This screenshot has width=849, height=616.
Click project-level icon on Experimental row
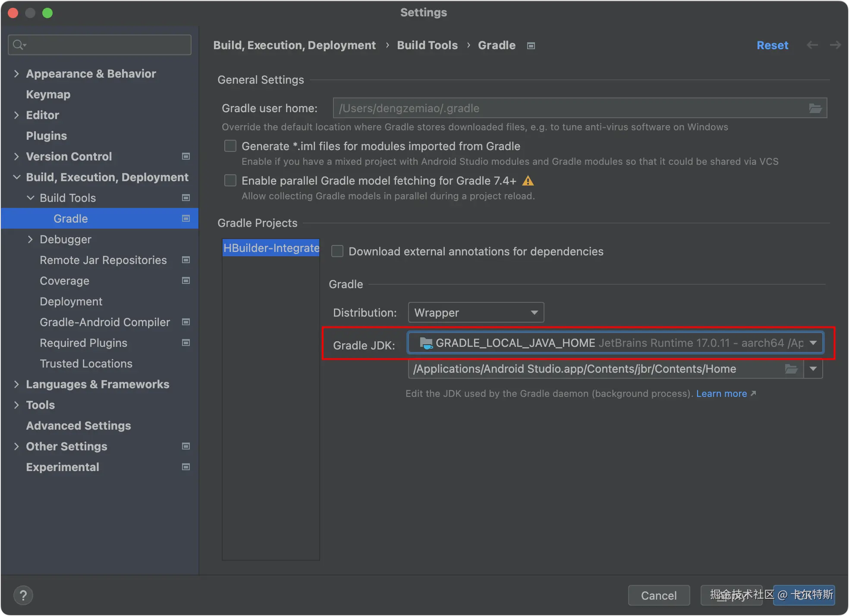point(186,467)
